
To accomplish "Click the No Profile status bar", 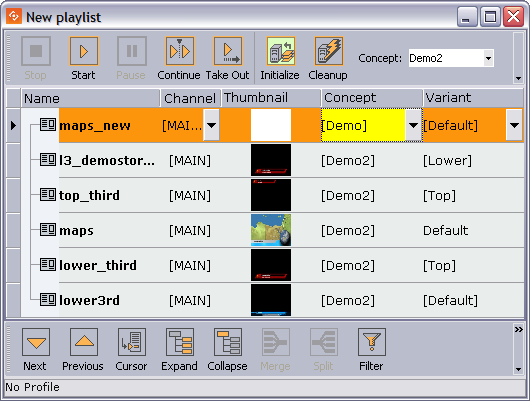I will [265, 387].
